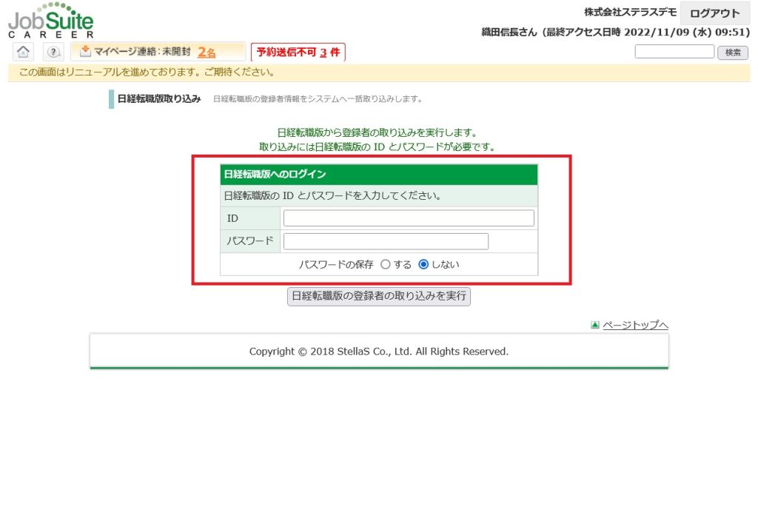Focus the ID input field
Screen dimensions: 758x532
point(409,218)
